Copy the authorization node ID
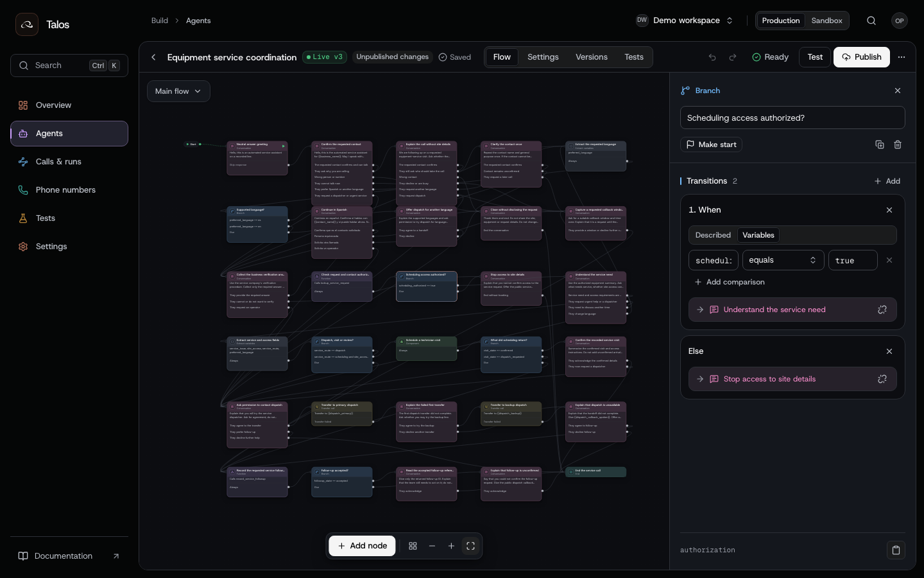924x578 pixels. 896,550
